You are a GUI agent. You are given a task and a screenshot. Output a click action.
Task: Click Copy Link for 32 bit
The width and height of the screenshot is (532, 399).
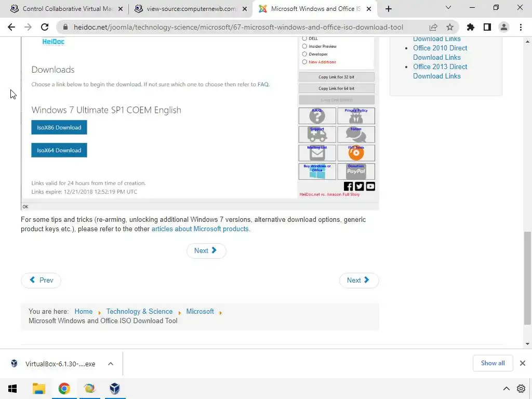(x=336, y=77)
